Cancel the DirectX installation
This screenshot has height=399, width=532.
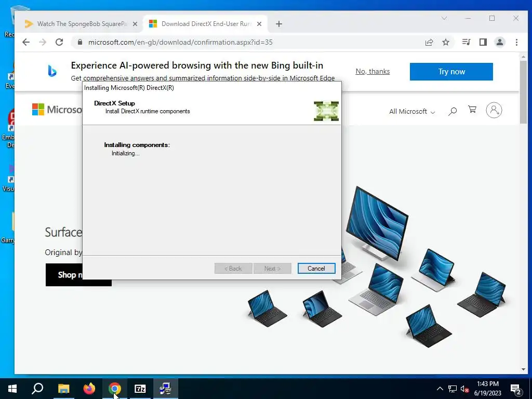pyautogui.click(x=316, y=269)
